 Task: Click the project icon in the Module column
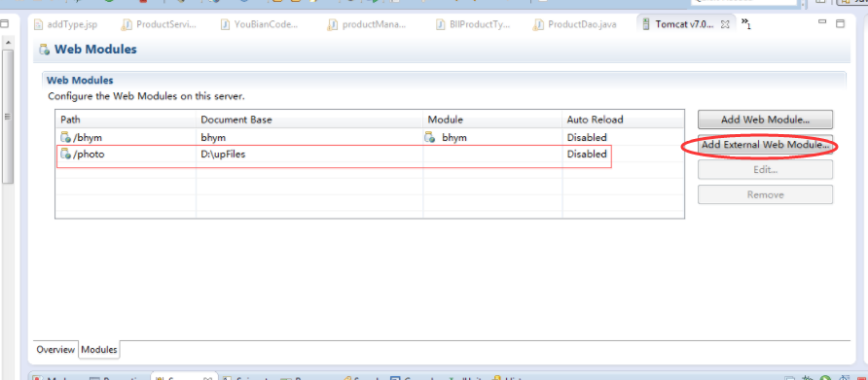(429, 137)
